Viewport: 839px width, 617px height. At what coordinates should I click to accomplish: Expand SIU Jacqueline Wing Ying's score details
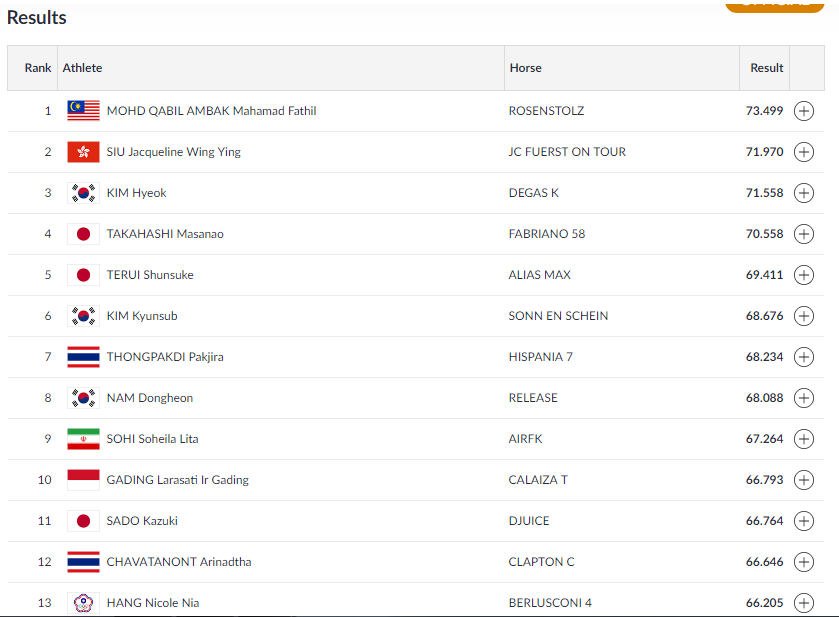pos(804,152)
